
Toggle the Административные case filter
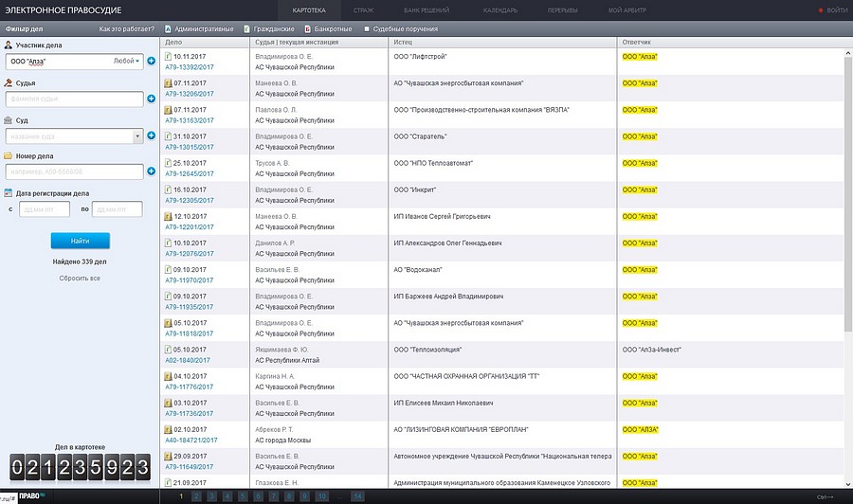[x=199, y=28]
